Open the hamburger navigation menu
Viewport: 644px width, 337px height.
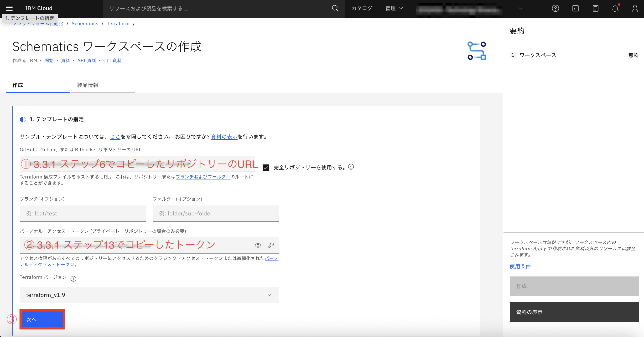(x=9, y=8)
